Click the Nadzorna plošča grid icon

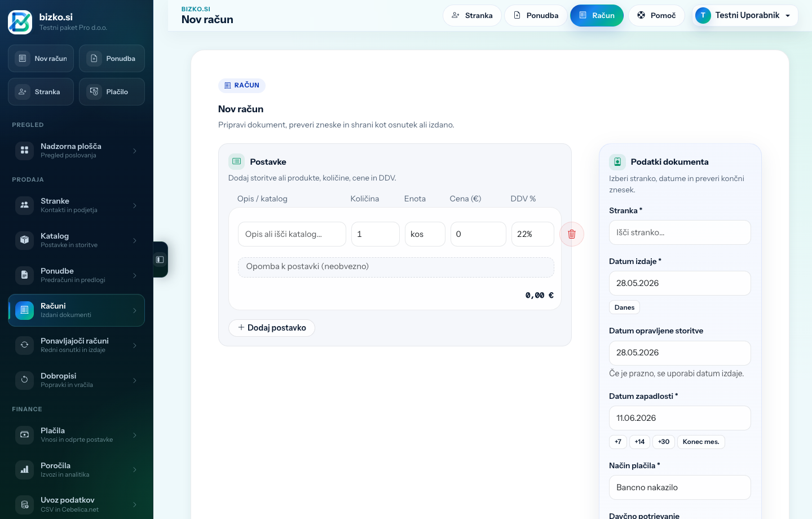(24, 150)
